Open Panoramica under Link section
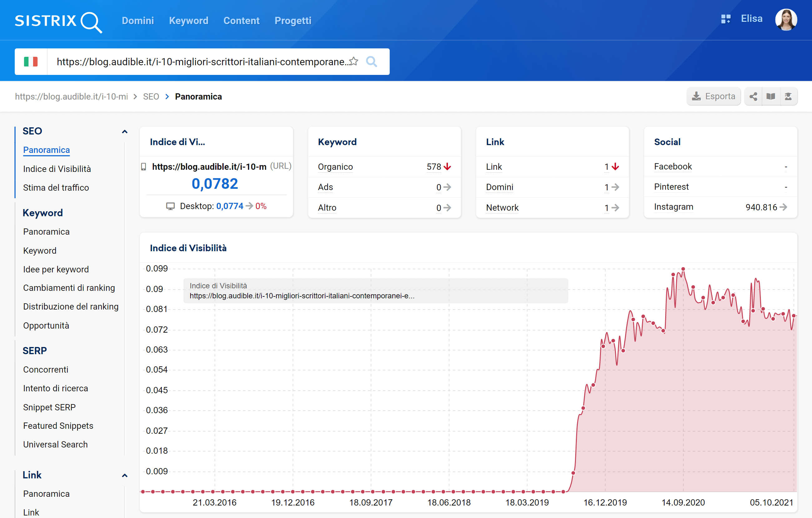Viewport: 812px width, 518px height. [47, 494]
